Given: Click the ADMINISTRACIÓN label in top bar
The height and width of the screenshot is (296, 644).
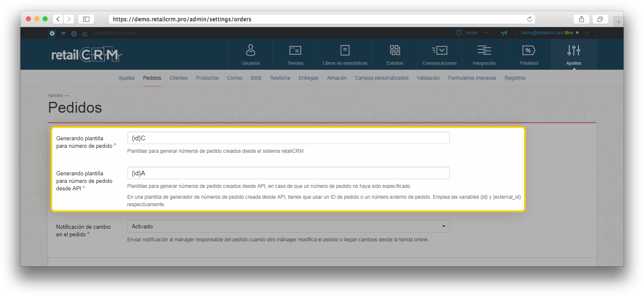Looking at the screenshot, I should click(114, 33).
